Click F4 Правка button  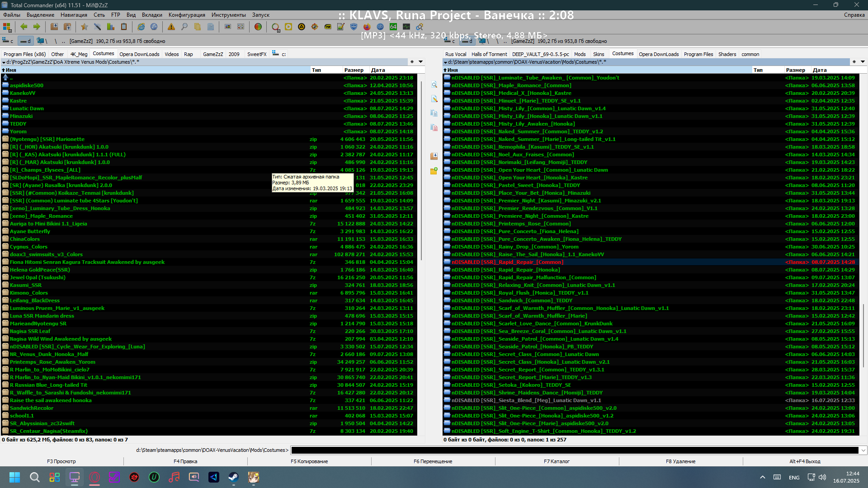185,461
